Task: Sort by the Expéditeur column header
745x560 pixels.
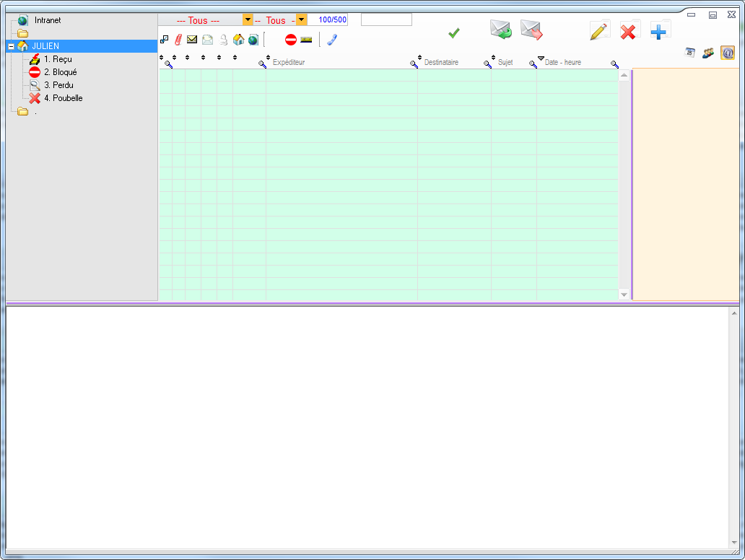Action: click(288, 63)
